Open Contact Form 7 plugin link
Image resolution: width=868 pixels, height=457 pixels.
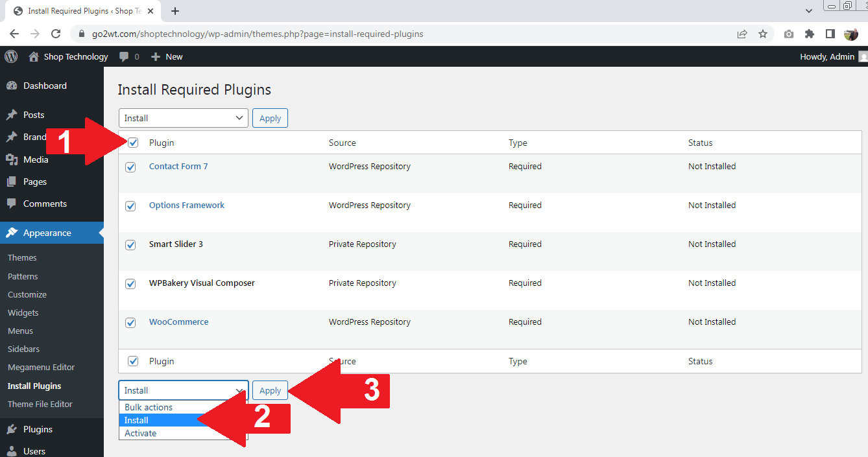click(x=178, y=166)
